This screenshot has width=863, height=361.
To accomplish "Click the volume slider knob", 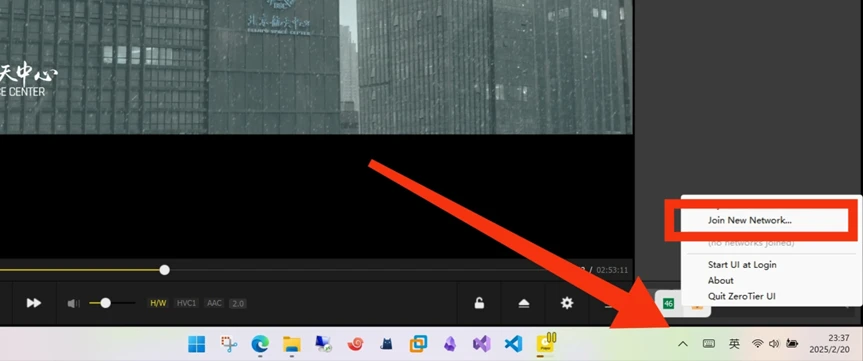I will point(105,303).
